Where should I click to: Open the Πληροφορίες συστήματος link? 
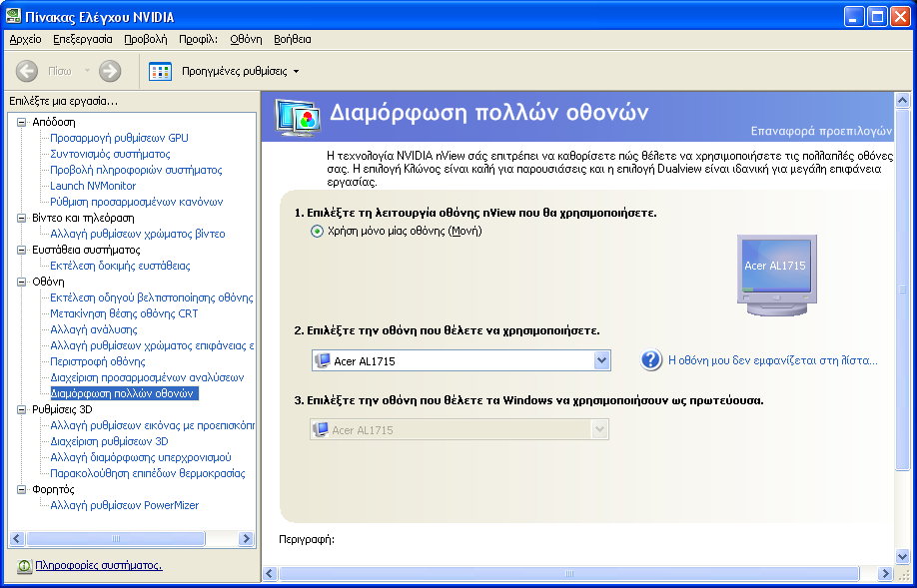pyautogui.click(x=99, y=566)
